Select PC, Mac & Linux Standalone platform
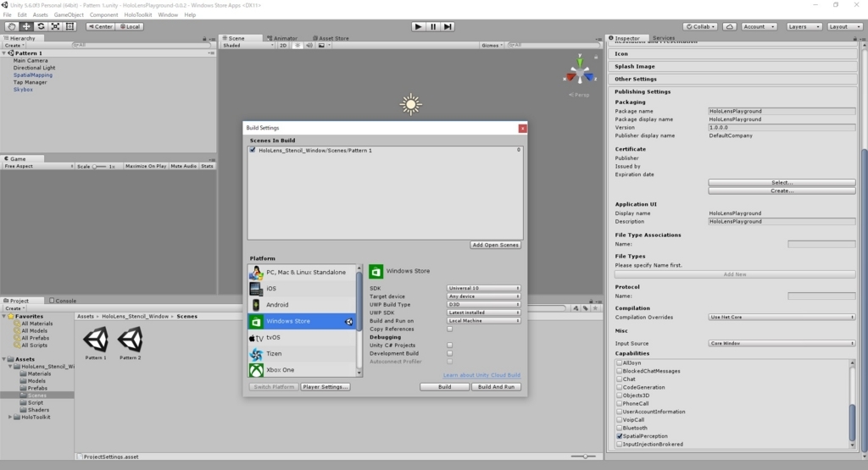868x470 pixels. (303, 272)
